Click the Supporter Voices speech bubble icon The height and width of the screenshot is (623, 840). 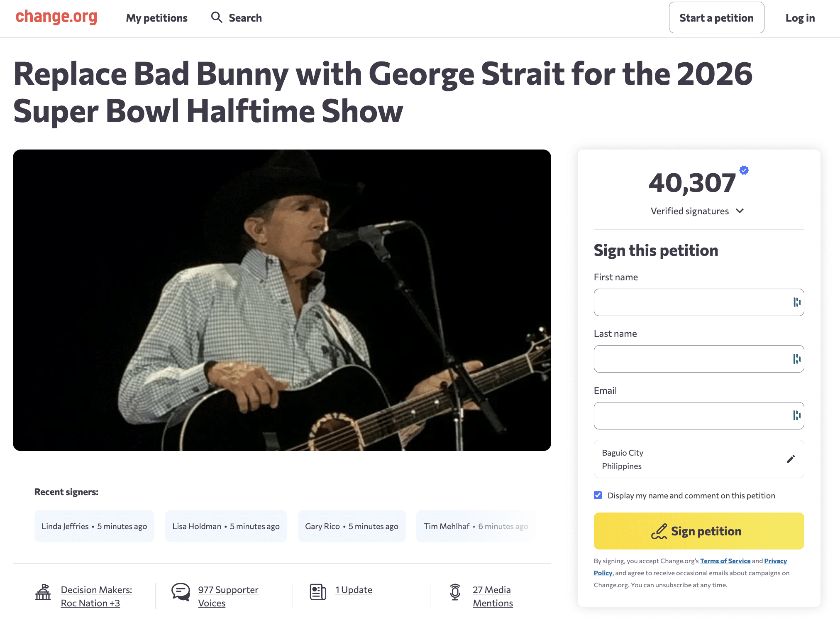181,592
